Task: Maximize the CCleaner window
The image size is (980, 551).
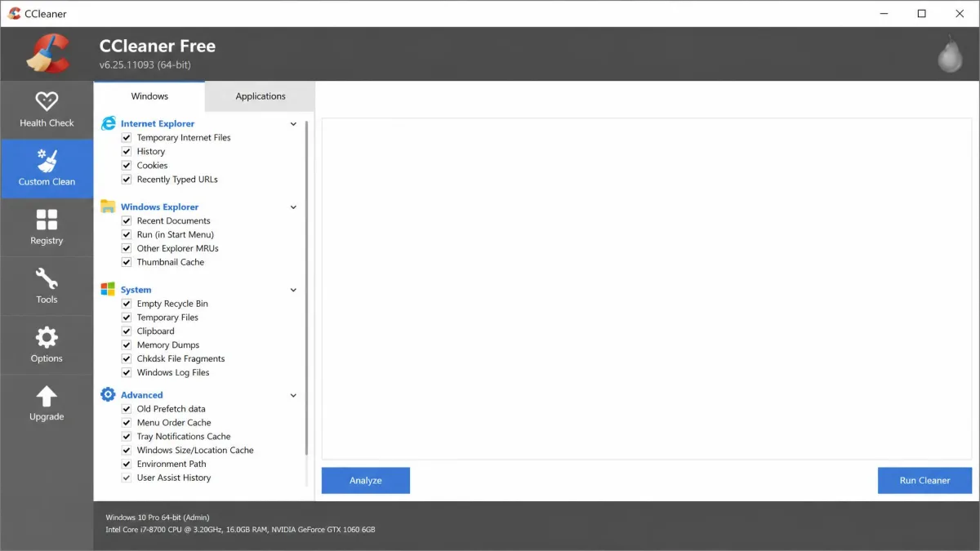Action: (x=922, y=13)
